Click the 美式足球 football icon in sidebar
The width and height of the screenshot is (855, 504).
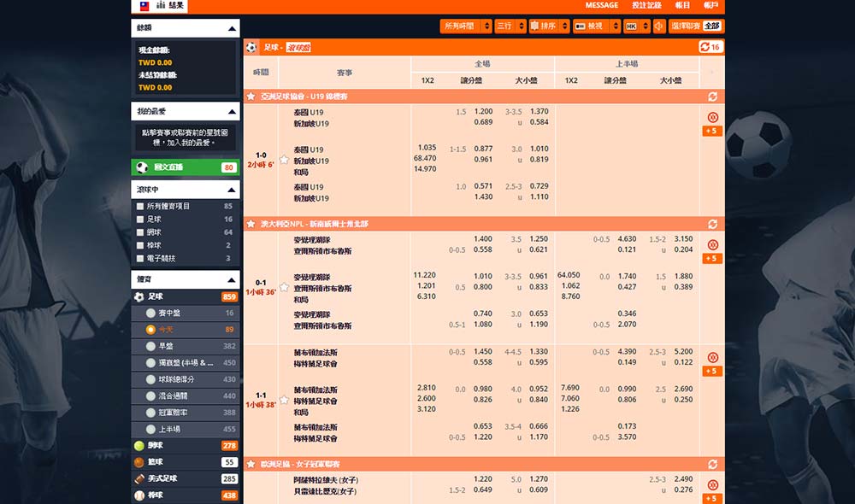[x=139, y=478]
